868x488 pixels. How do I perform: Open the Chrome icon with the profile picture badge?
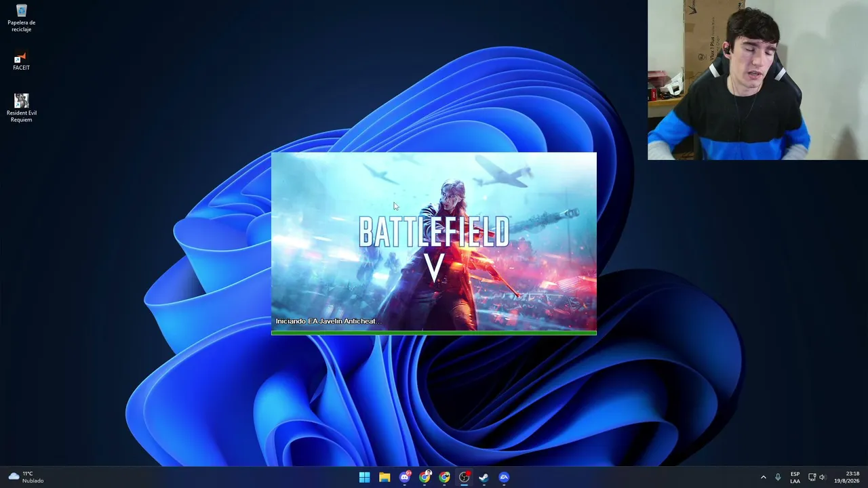(425, 477)
